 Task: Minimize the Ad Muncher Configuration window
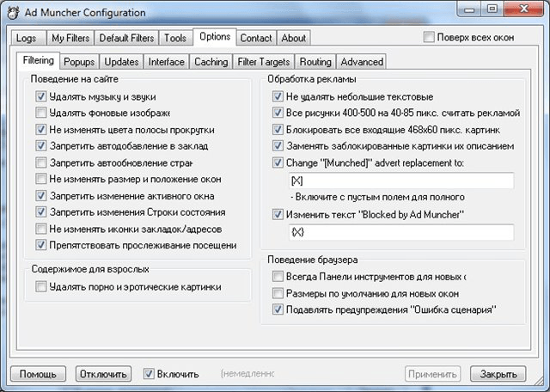tap(470, 9)
